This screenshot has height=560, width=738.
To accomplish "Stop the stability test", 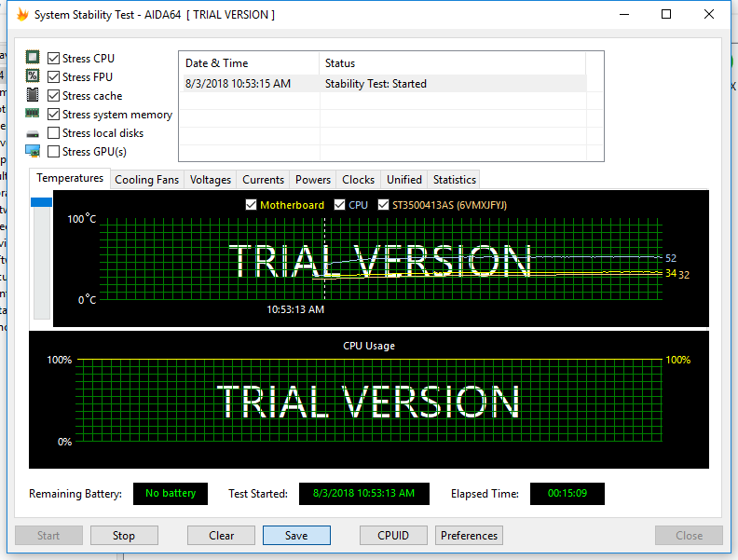I will [x=124, y=536].
